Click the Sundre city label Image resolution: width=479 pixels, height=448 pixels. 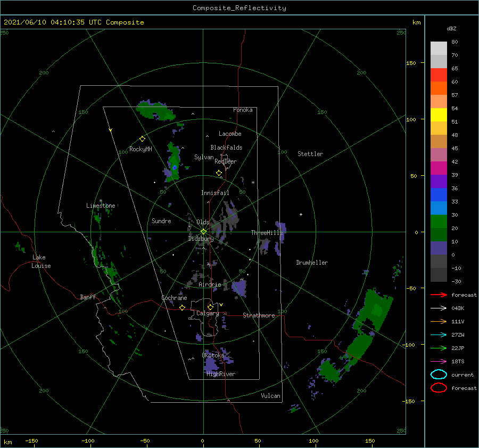(161, 221)
